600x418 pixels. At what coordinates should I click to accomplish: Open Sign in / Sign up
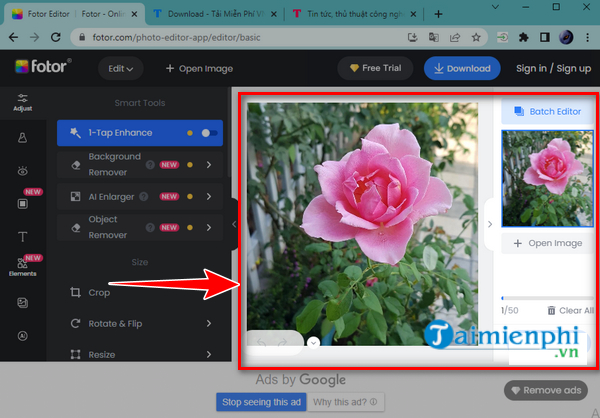(553, 69)
